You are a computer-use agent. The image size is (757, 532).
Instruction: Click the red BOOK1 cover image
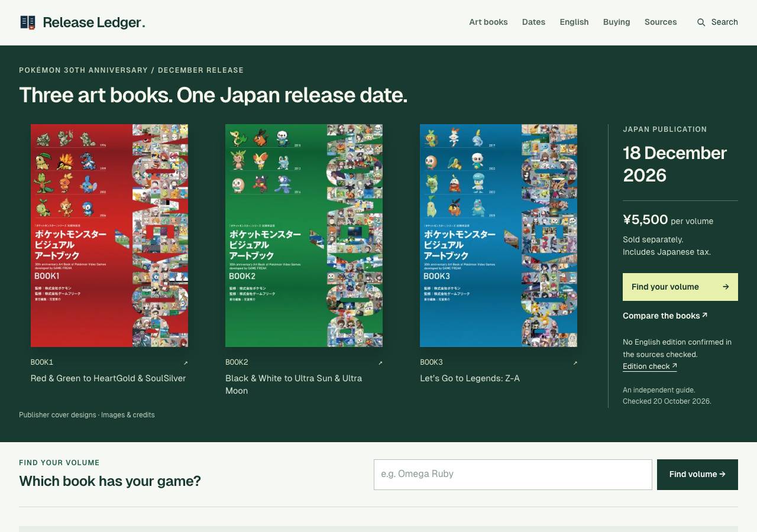[109, 235]
